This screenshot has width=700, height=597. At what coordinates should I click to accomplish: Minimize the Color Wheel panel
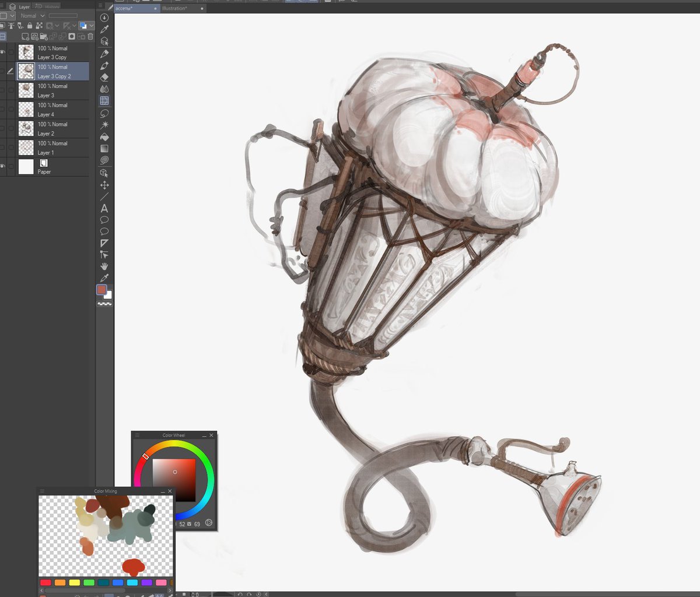coord(204,435)
